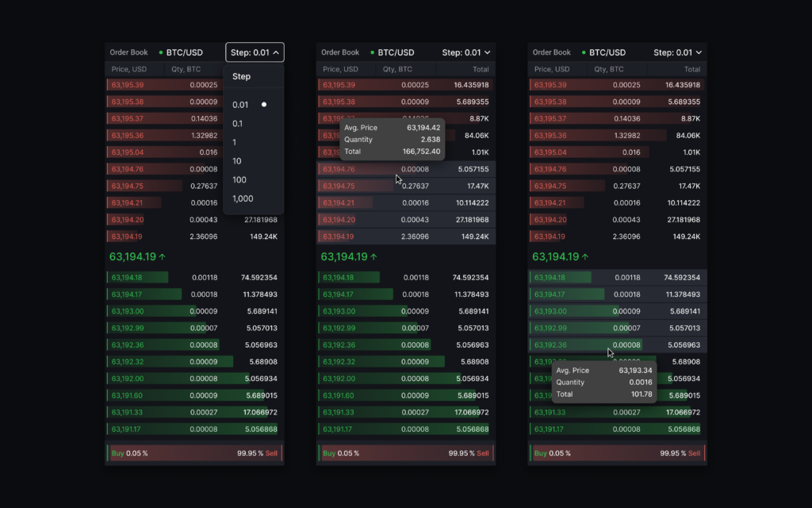Collapse the open Step: 0.01 dropdown in left order book
812x508 pixels.
[x=255, y=52]
